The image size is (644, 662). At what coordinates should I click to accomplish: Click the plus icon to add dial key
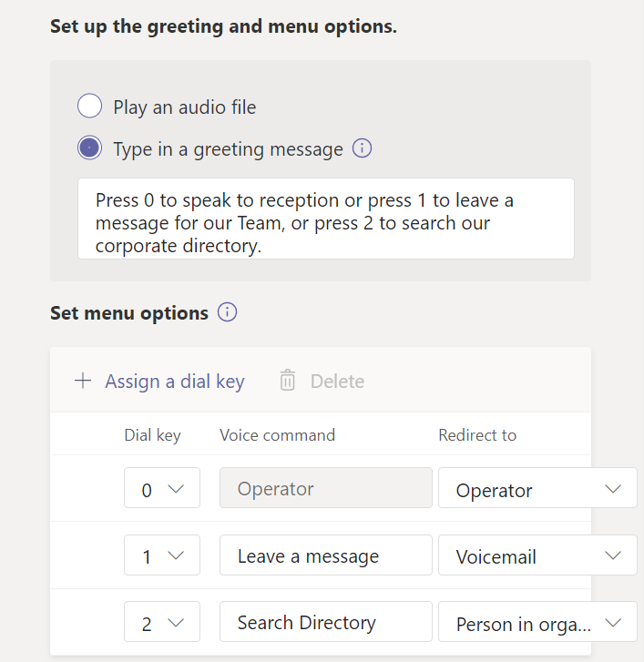(83, 381)
